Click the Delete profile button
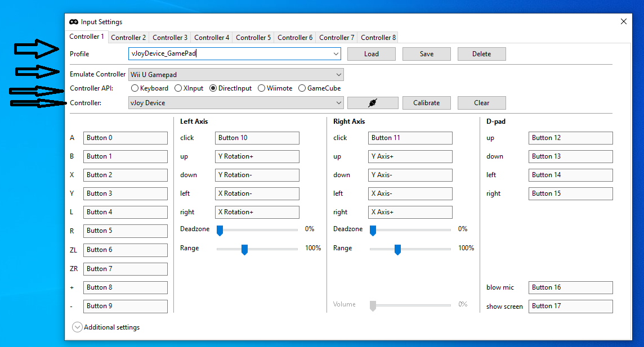The height and width of the screenshot is (347, 644). click(481, 54)
